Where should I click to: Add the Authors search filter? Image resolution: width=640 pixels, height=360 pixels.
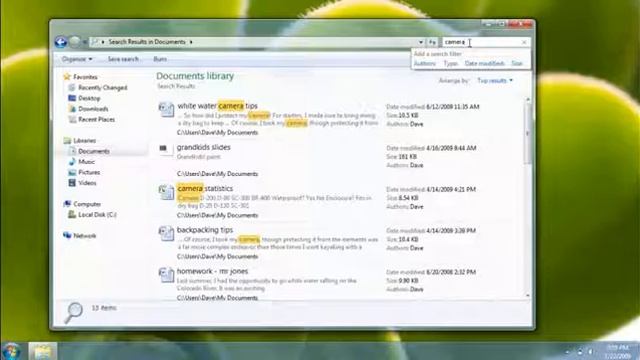tap(425, 63)
